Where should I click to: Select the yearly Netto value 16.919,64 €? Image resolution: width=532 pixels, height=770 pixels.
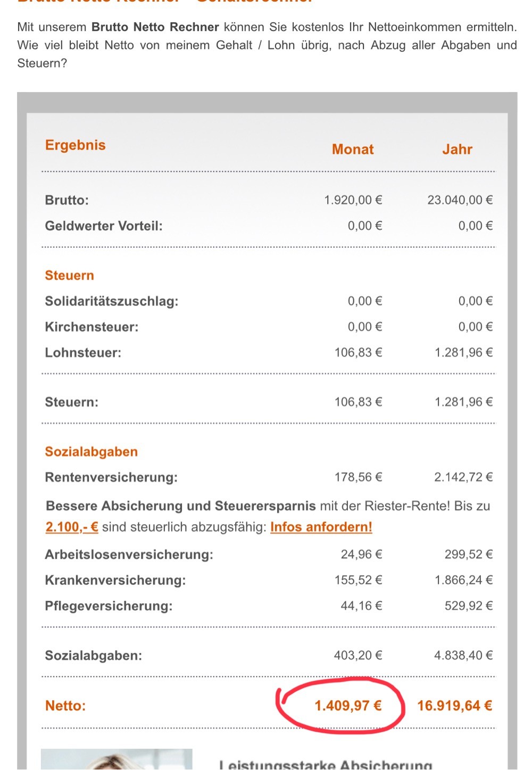click(x=455, y=706)
